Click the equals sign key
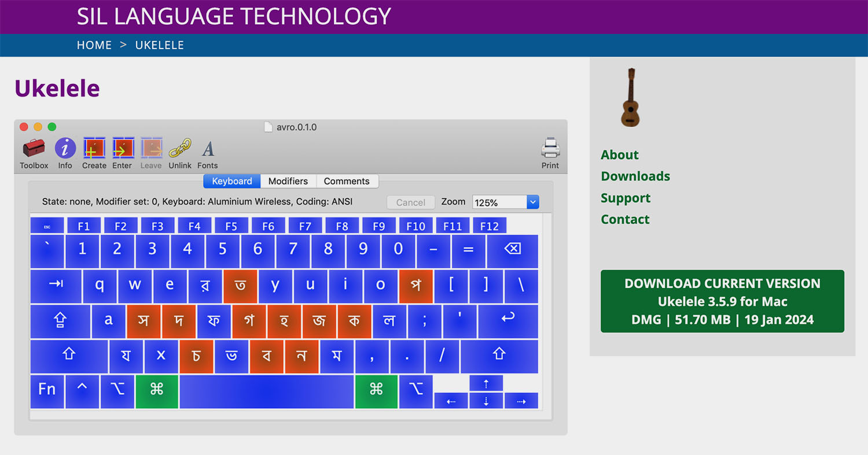 pyautogui.click(x=469, y=251)
